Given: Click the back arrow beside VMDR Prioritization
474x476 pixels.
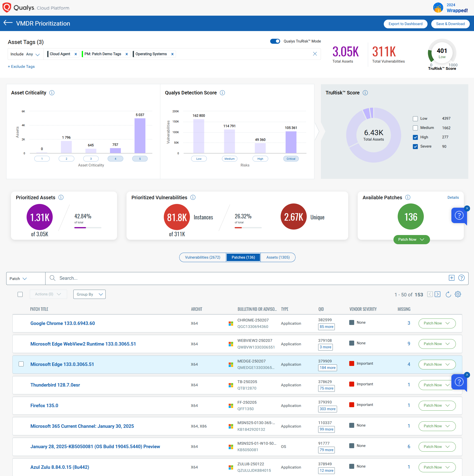Looking at the screenshot, I should [x=8, y=23].
